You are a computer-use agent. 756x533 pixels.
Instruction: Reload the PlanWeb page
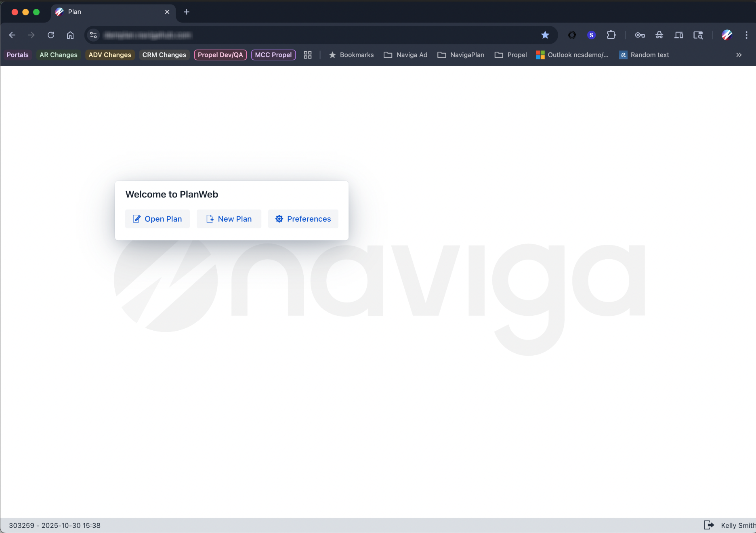tap(51, 35)
